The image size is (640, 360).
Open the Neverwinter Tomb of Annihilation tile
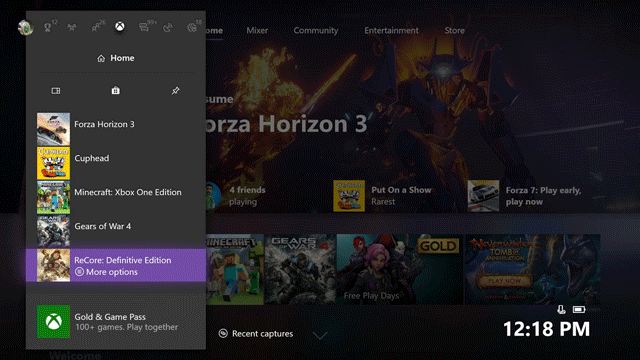pyautogui.click(x=532, y=269)
